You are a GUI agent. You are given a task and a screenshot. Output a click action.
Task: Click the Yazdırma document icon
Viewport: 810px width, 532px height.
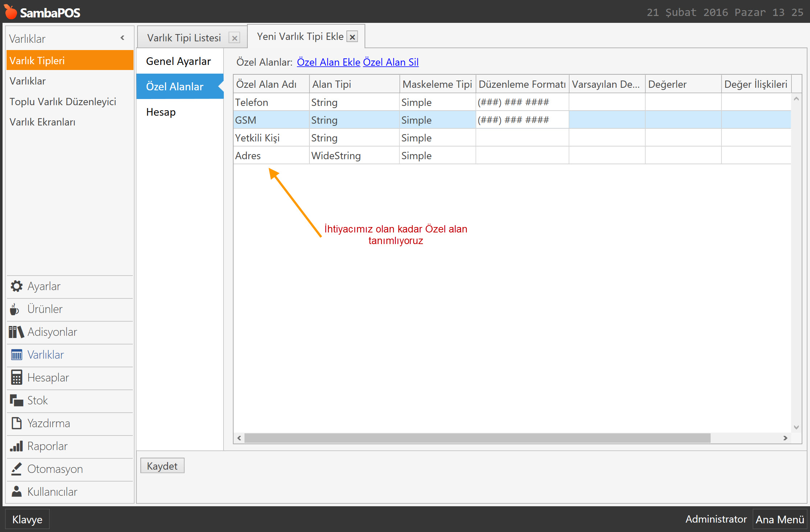tap(16, 423)
